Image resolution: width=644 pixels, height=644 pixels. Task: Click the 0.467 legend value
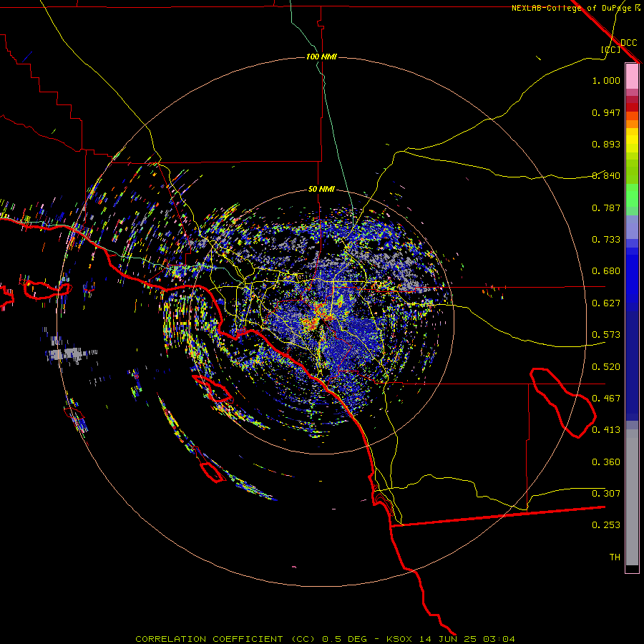click(x=606, y=399)
